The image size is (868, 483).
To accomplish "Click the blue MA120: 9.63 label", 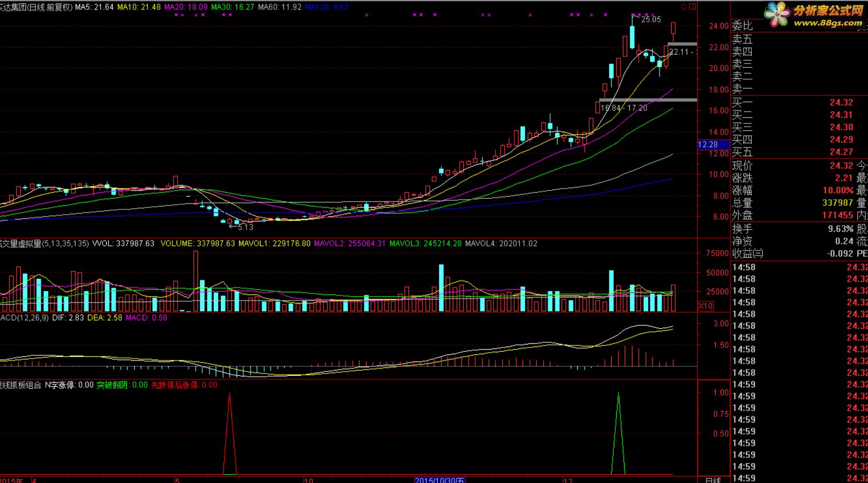I will pyautogui.click(x=327, y=7).
